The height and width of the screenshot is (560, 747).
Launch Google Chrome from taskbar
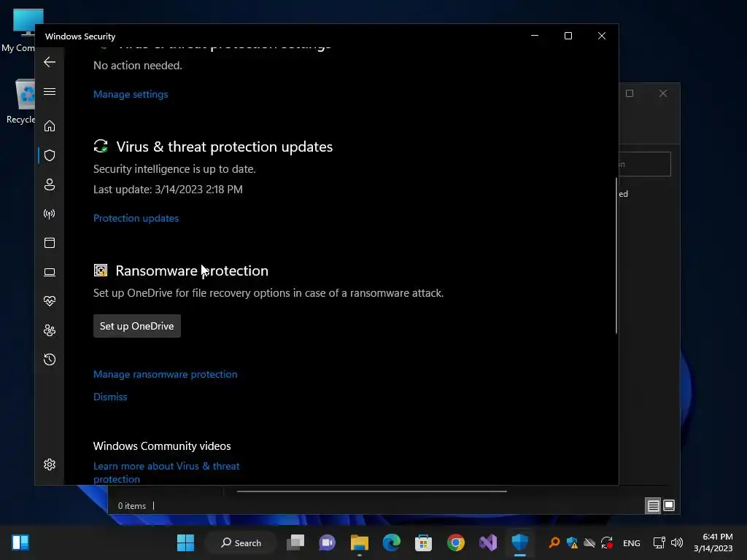(455, 542)
